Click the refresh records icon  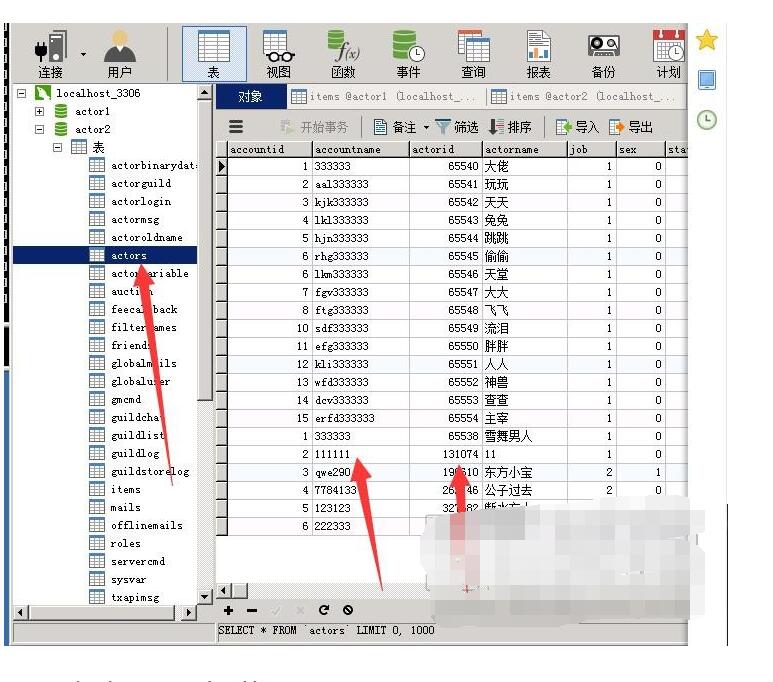coord(324,610)
